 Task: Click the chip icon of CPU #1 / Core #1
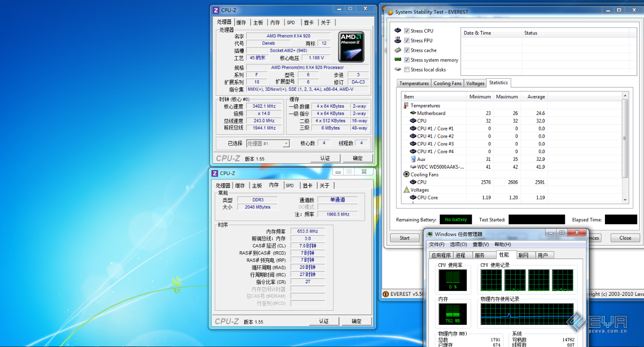click(x=413, y=129)
